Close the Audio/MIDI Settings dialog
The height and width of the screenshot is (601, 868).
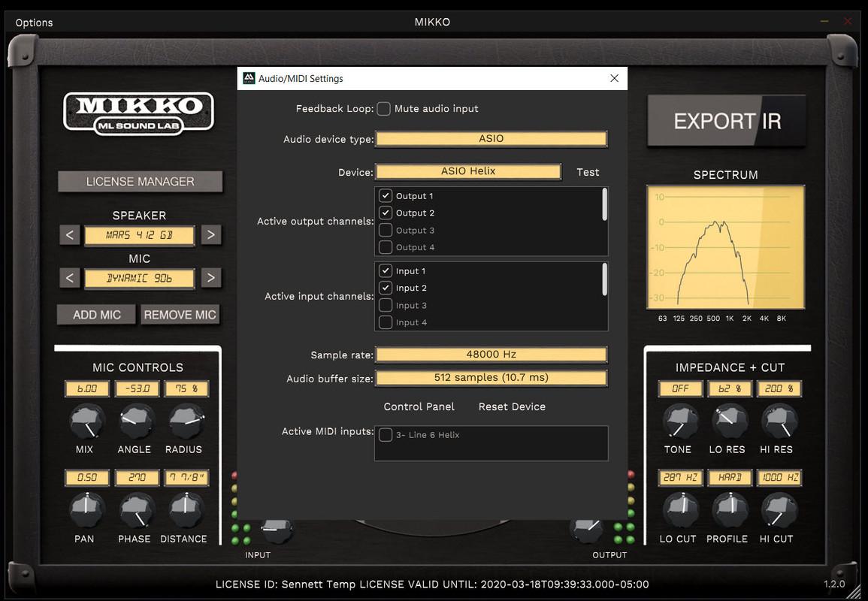[x=615, y=79]
